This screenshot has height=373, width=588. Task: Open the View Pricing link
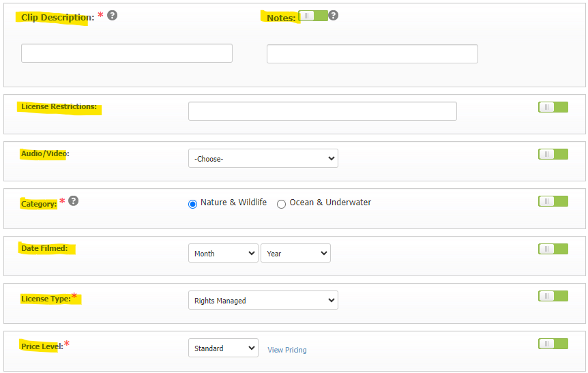[x=287, y=350]
